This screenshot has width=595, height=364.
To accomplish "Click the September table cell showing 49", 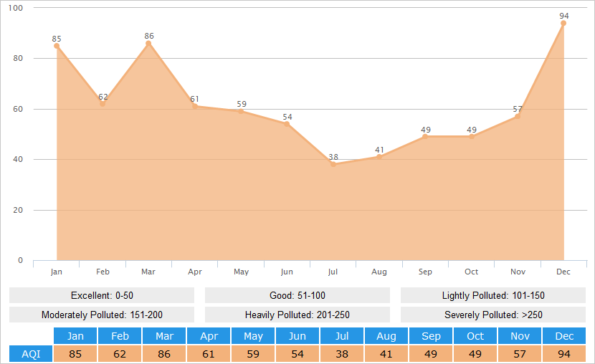I will (431, 354).
